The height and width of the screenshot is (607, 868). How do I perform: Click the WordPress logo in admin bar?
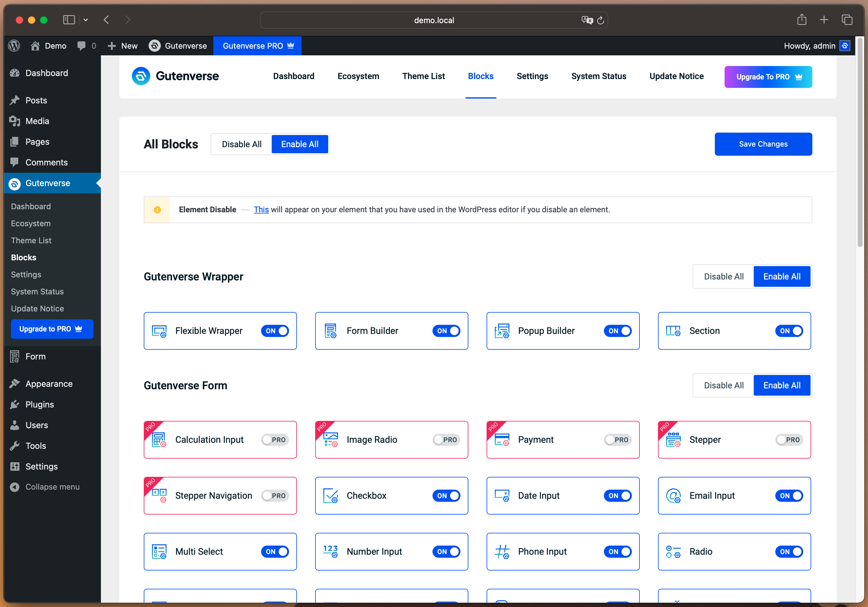14,46
